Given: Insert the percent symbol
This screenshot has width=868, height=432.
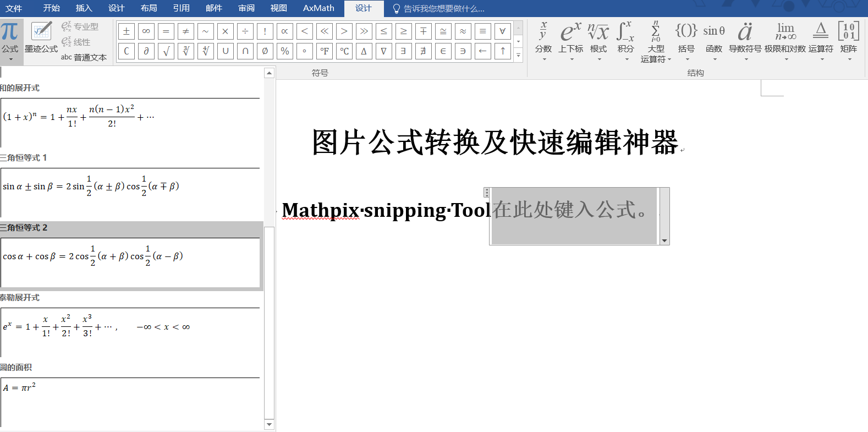Looking at the screenshot, I should pyautogui.click(x=285, y=51).
